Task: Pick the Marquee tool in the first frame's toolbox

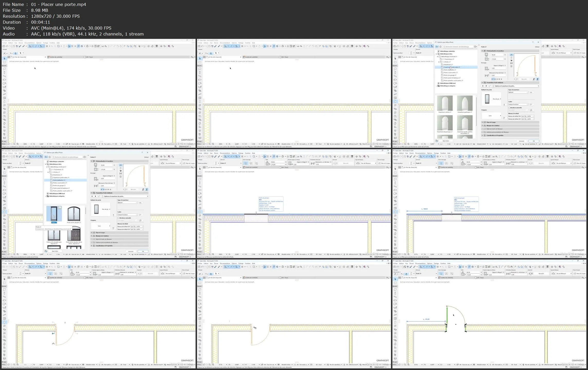Action: click(x=4, y=62)
